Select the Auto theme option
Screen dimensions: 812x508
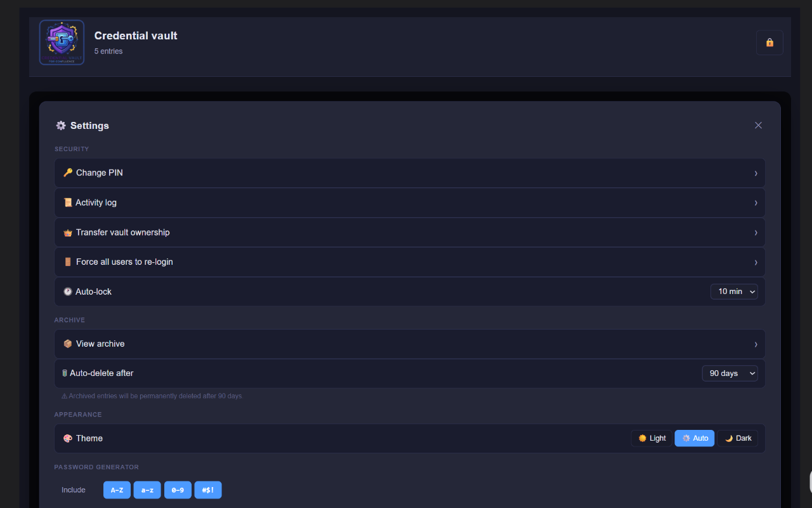coord(695,438)
